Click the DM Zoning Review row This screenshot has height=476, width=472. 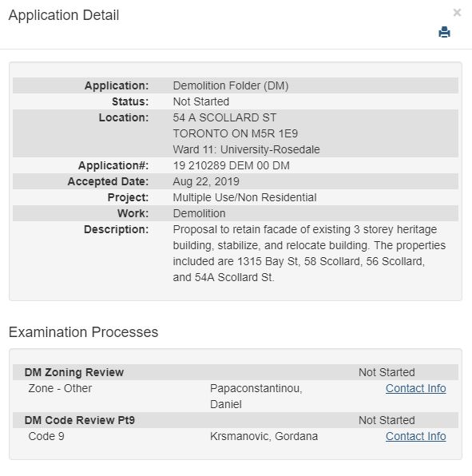pyautogui.click(x=236, y=372)
